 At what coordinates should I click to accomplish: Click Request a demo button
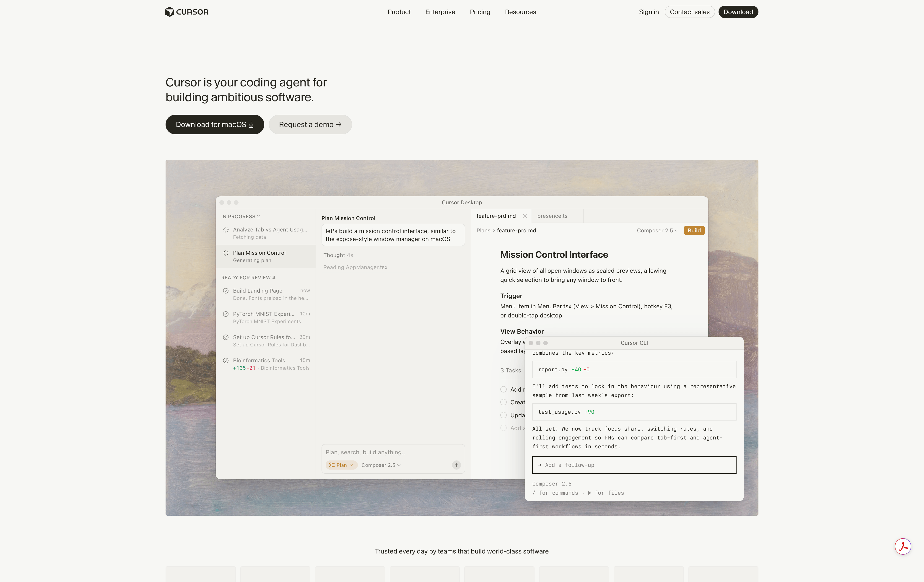click(310, 125)
